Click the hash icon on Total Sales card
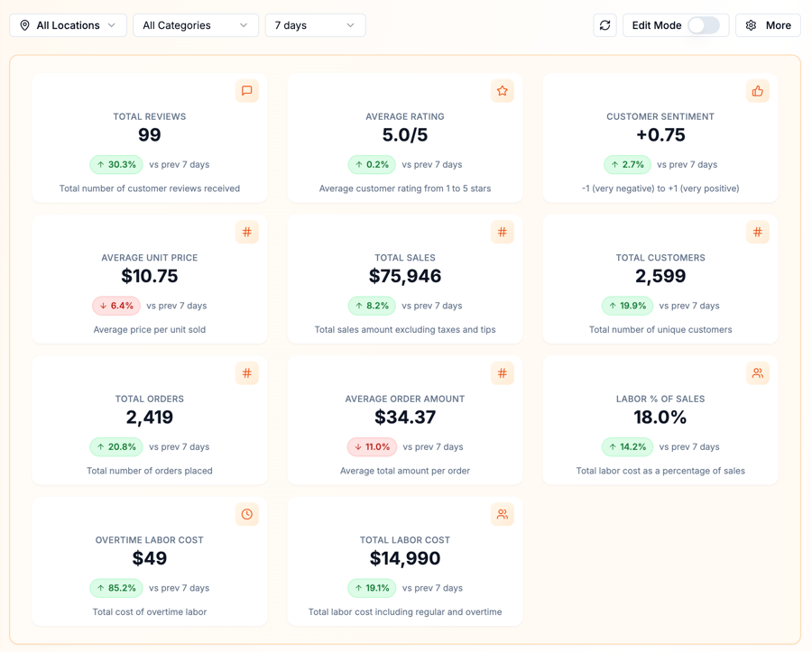 503,233
